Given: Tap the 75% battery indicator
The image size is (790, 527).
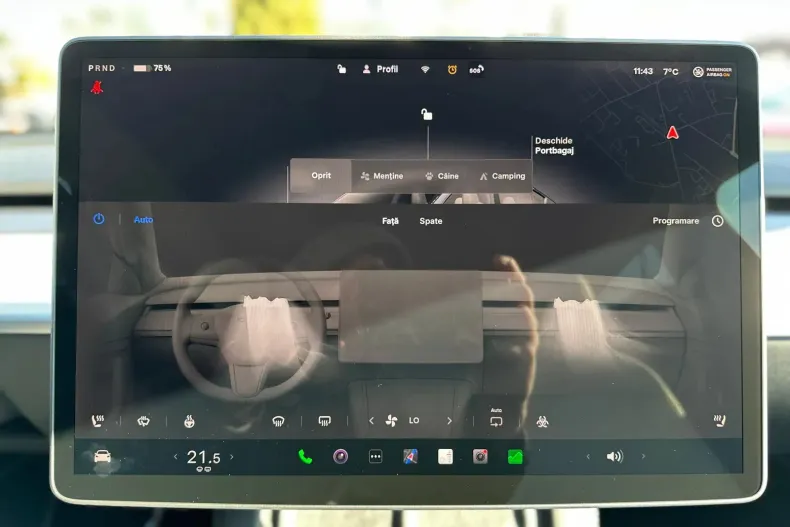Looking at the screenshot, I should tap(152, 68).
